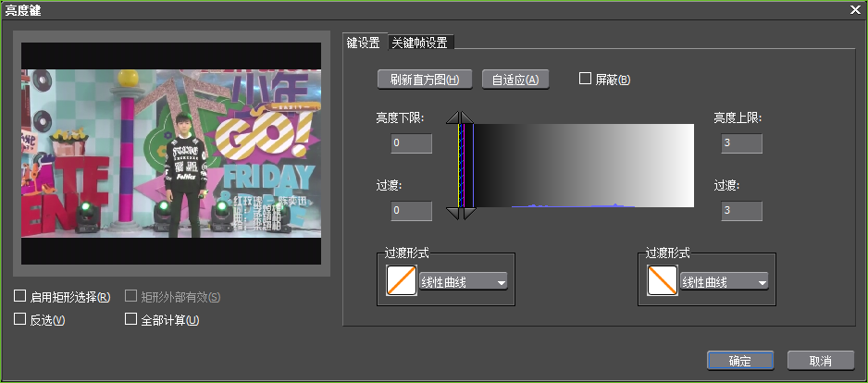The width and height of the screenshot is (868, 383).
Task: Click the 亮度下限 value field
Action: point(411,143)
